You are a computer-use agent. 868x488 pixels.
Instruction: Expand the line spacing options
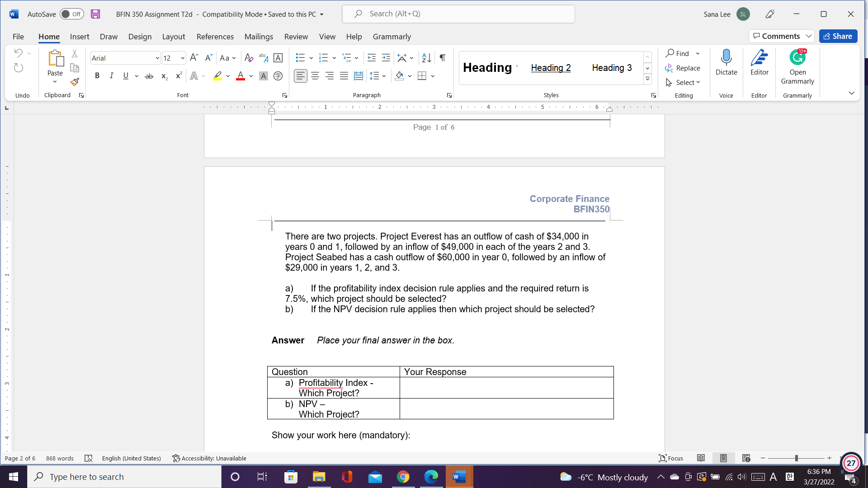(384, 76)
